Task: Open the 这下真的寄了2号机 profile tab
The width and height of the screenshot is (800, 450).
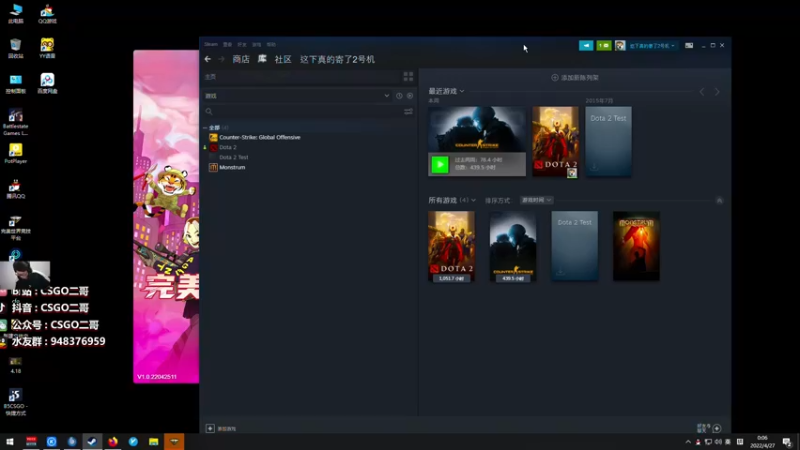Action: pos(337,59)
